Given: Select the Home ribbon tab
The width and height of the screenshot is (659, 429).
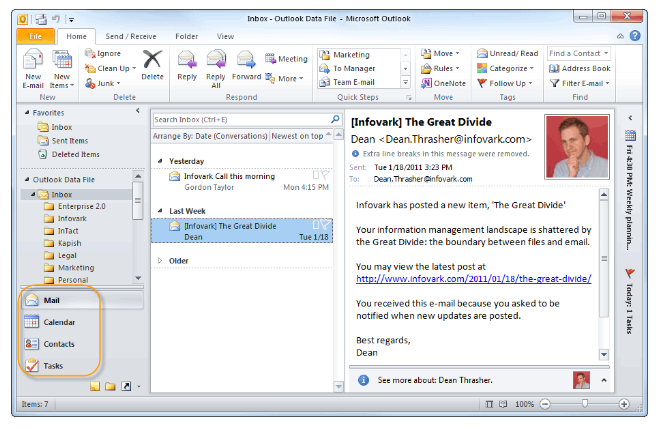Looking at the screenshot, I should point(76,36).
